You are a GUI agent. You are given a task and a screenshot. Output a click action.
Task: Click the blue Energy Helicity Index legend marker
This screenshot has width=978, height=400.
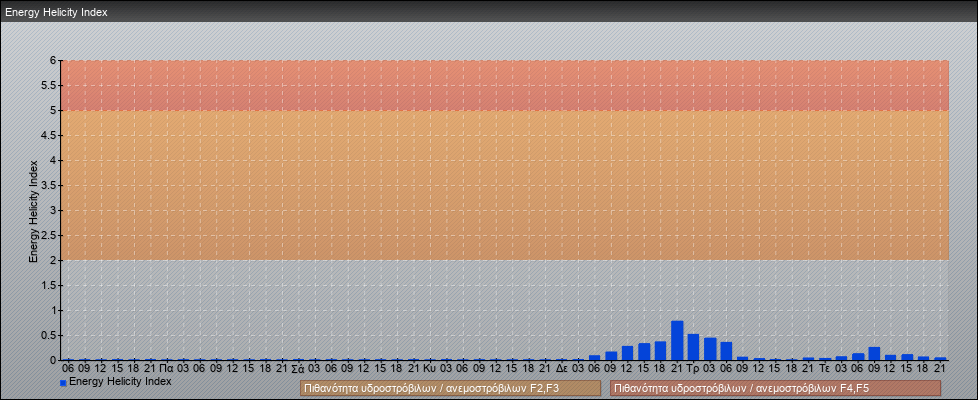coord(63,383)
